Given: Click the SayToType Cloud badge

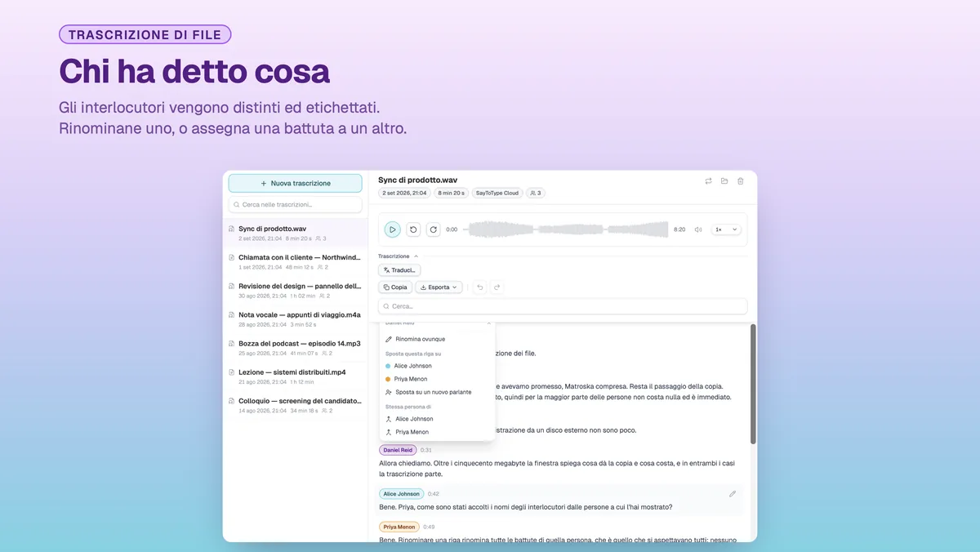Looking at the screenshot, I should [497, 194].
